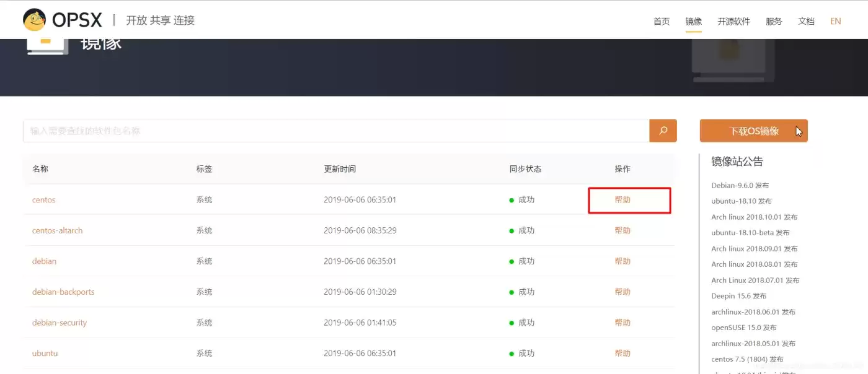Open Arch Linux 2018.07.01 发布 announcement
This screenshot has height=374, width=868.
pos(756,280)
